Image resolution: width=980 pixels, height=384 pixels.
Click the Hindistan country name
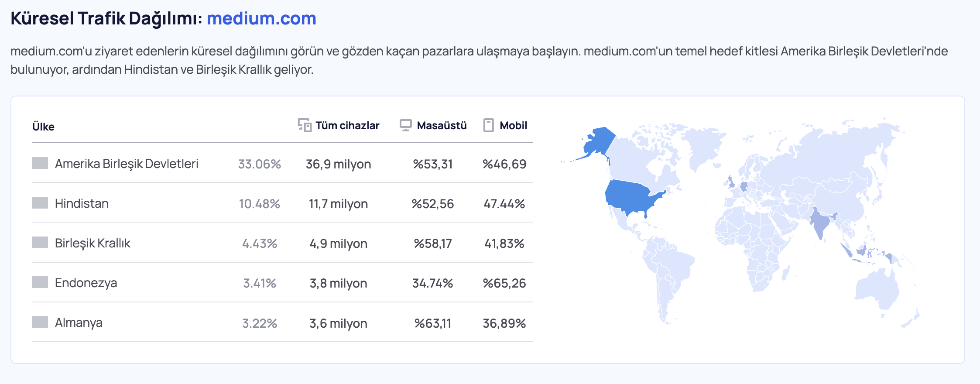(82, 203)
